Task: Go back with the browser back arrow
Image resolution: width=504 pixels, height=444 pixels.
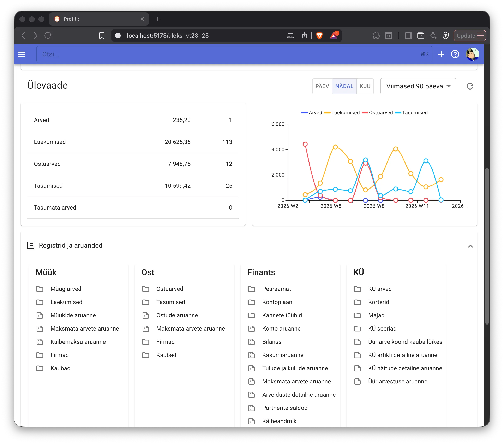Action: pos(23,36)
